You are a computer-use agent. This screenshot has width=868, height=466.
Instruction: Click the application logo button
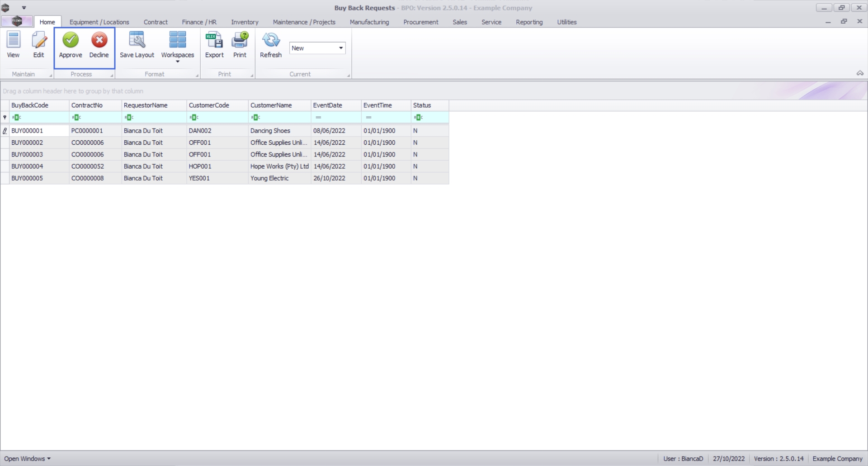tap(17, 21)
